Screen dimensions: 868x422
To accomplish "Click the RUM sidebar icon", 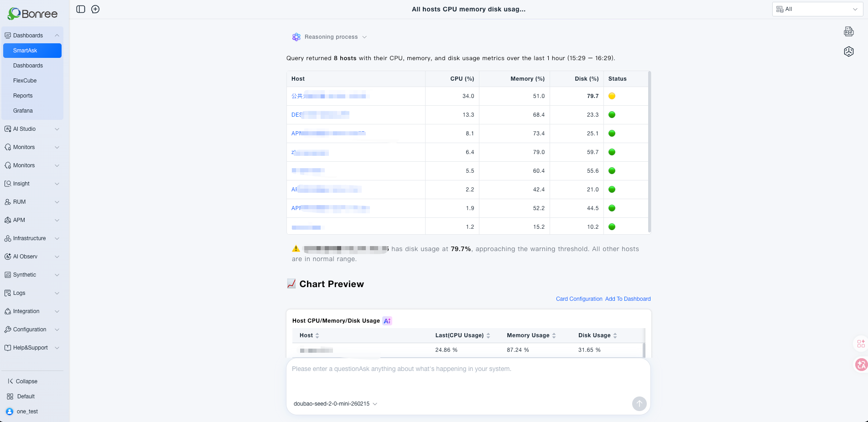I will pos(8,202).
